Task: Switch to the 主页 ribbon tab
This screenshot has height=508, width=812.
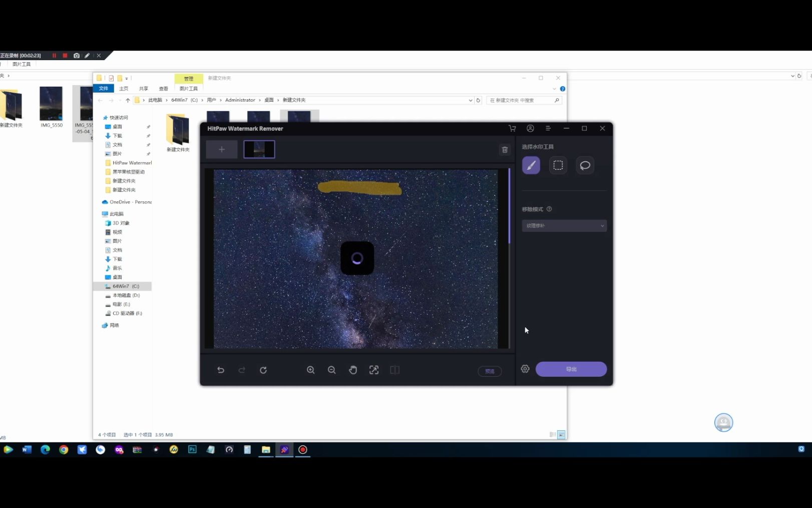Action: coord(124,89)
